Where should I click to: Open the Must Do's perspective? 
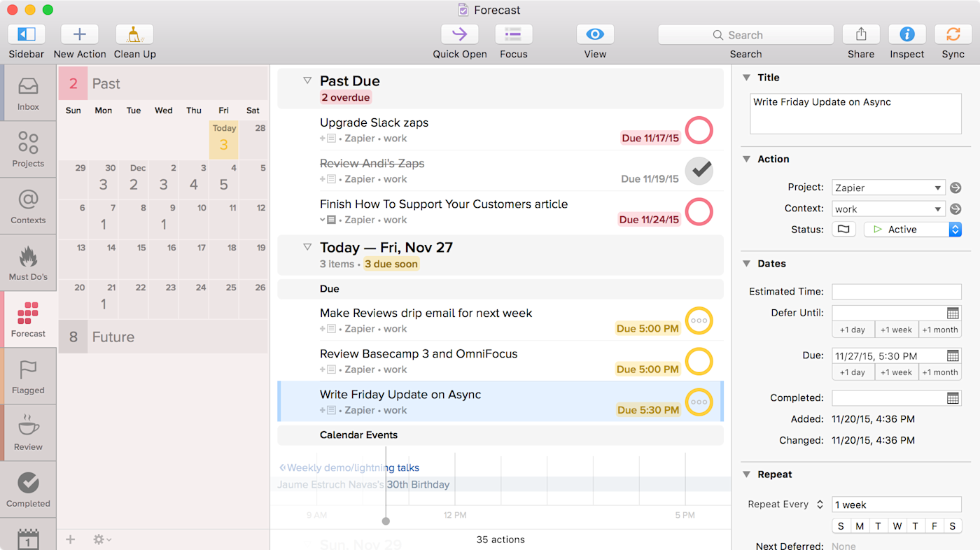(x=28, y=262)
